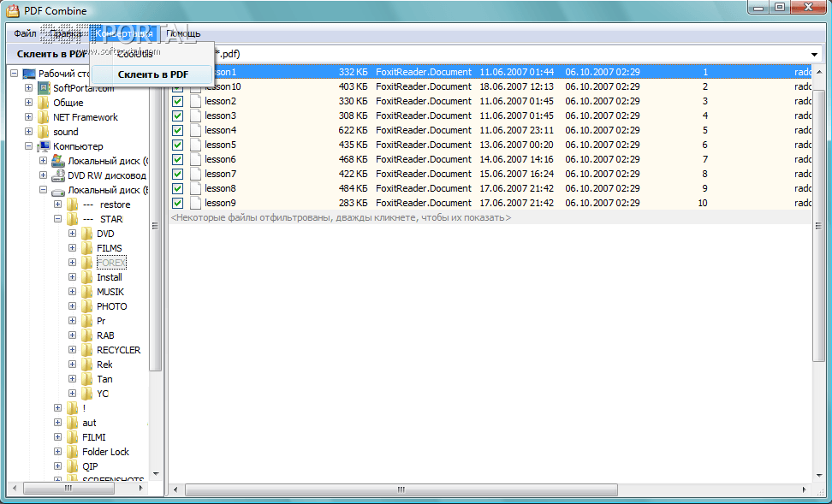Click the PDF Combine title bar icon
Screen dimensions: 832x504
[x=13, y=10]
